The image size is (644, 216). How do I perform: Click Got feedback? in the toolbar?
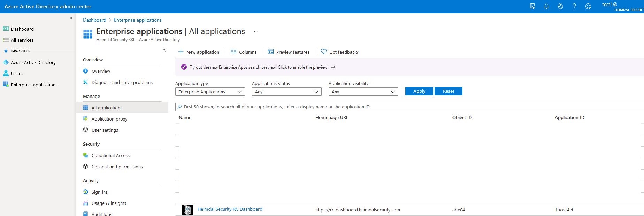pyautogui.click(x=340, y=52)
